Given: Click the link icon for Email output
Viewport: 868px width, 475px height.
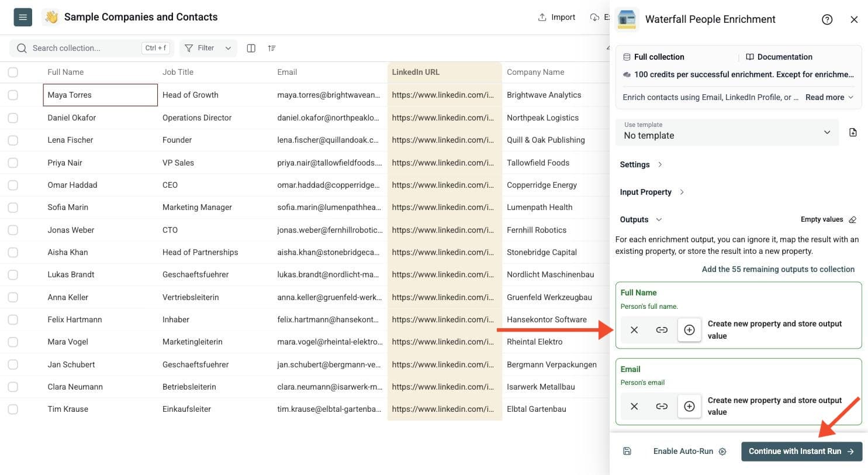Looking at the screenshot, I should 662,406.
